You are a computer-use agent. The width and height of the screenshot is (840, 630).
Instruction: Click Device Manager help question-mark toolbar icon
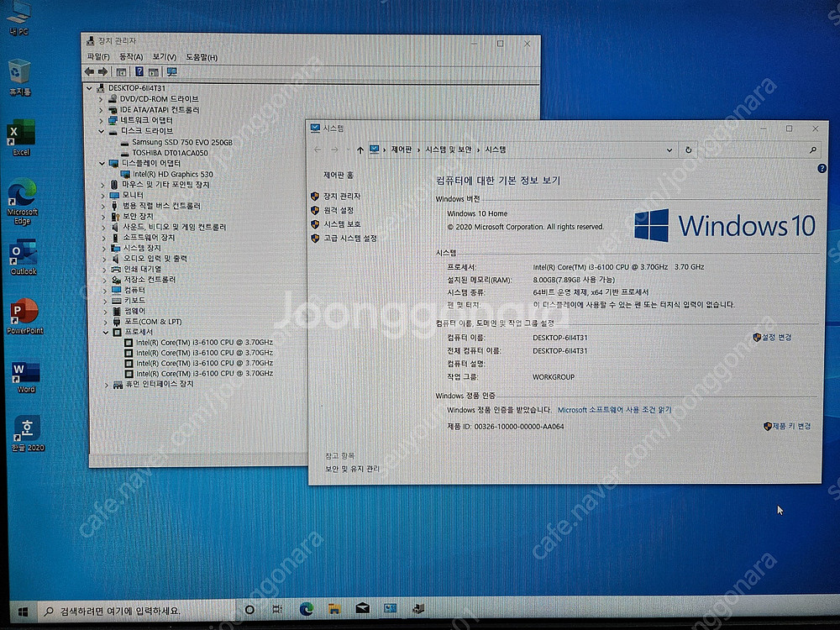(139, 71)
